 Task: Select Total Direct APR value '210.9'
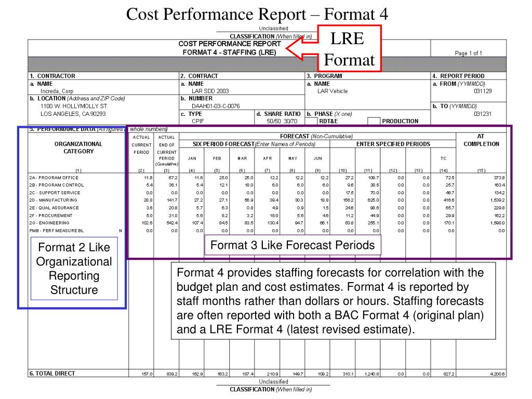pyautogui.click(x=273, y=374)
